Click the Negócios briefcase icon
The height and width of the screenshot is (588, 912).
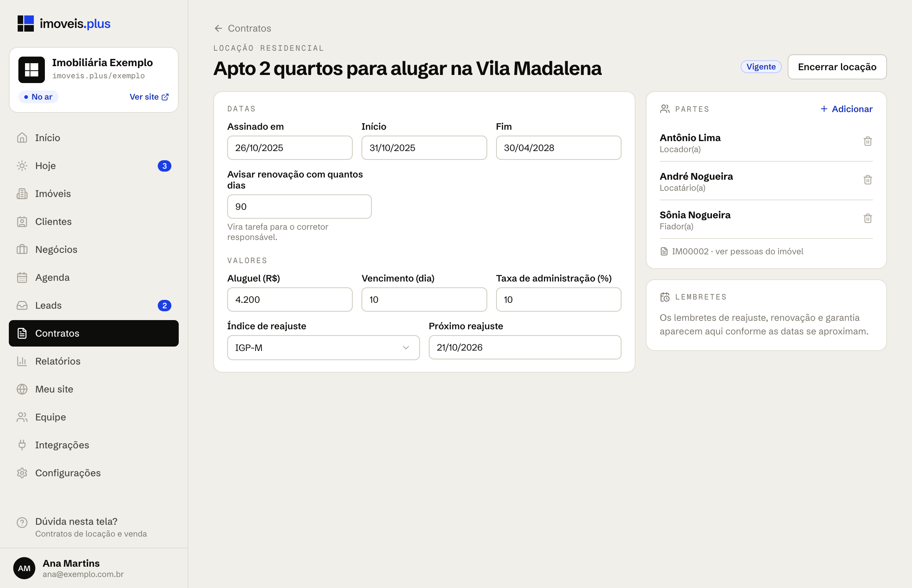click(22, 249)
